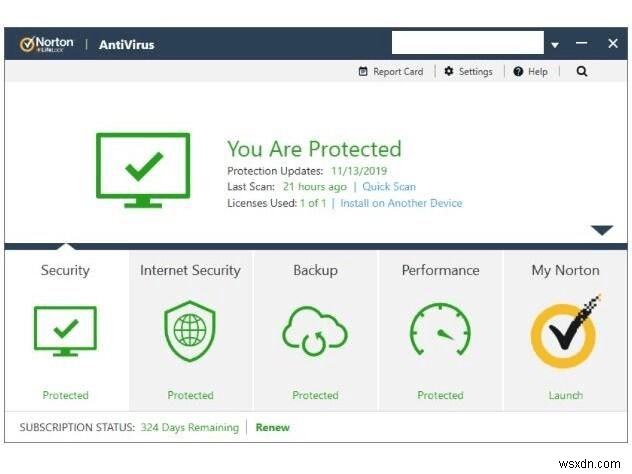The height and width of the screenshot is (474, 632).
Task: Switch to the Internet Security tab
Action: [190, 270]
